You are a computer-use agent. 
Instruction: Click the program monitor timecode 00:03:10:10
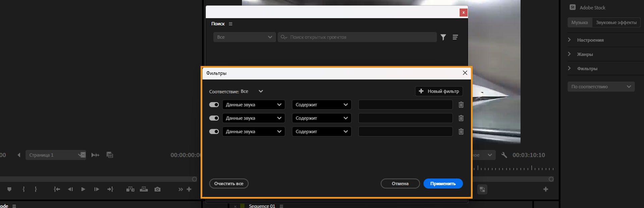[x=529, y=155]
